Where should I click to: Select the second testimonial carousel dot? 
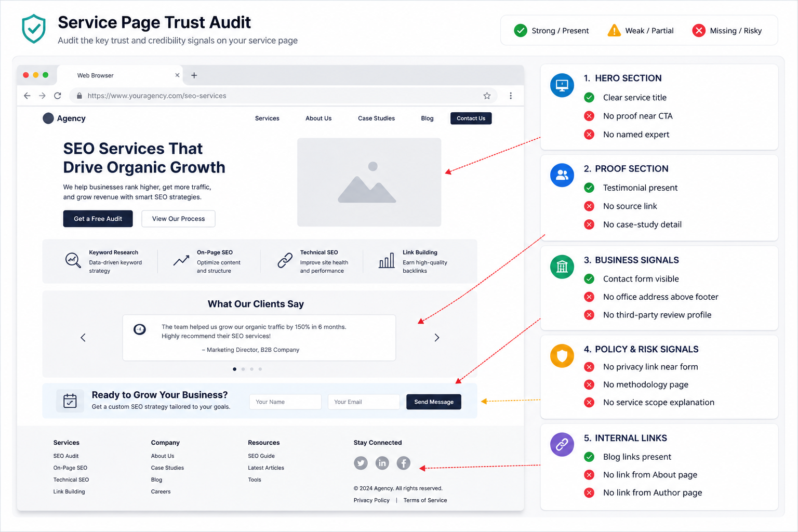click(243, 369)
